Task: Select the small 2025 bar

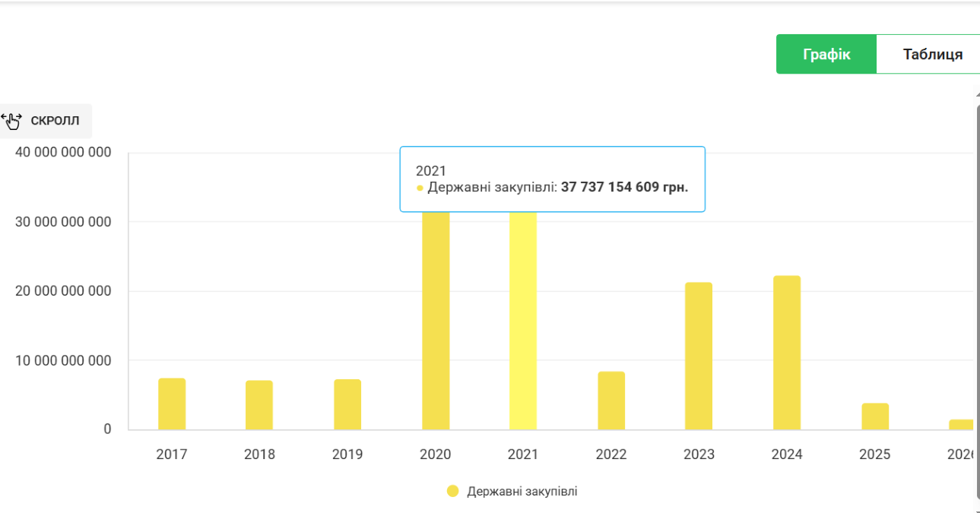Action: click(x=875, y=416)
